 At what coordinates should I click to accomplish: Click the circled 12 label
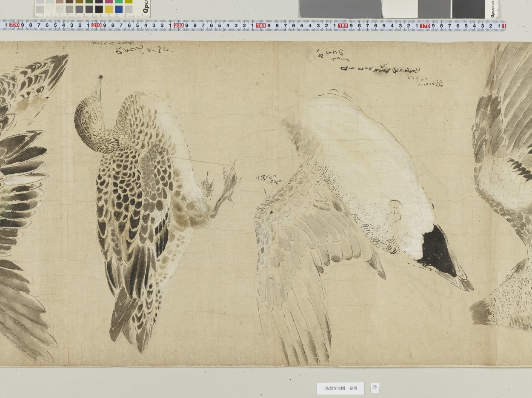[375, 387]
